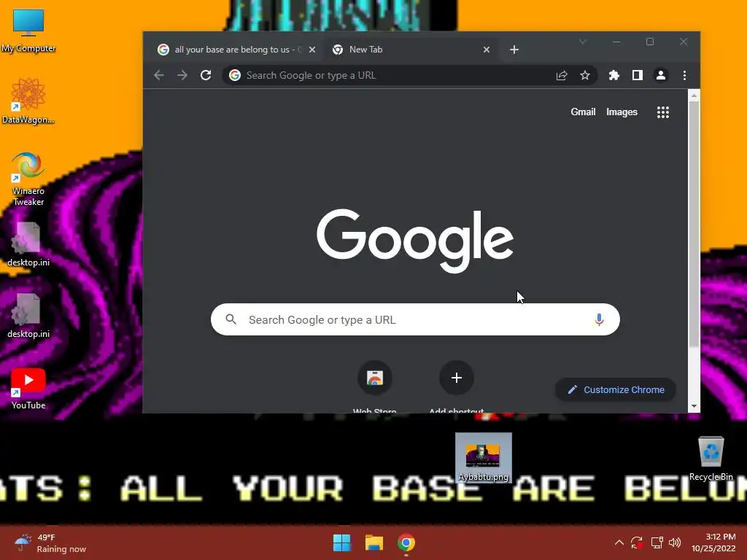747x560 pixels.
Task: Select the Aybabtu.png file thumbnail
Action: click(x=483, y=457)
